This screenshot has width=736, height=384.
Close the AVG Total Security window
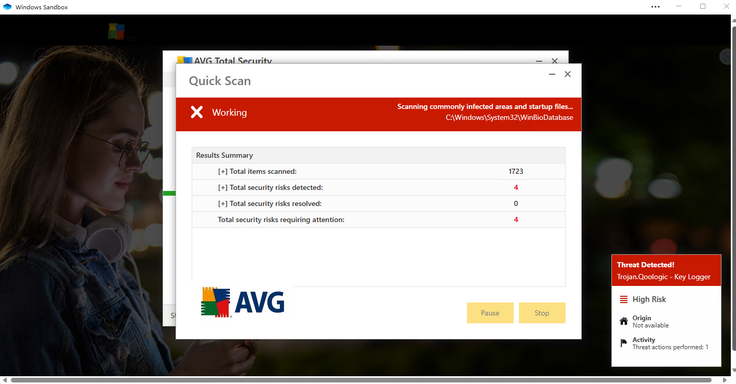click(554, 61)
